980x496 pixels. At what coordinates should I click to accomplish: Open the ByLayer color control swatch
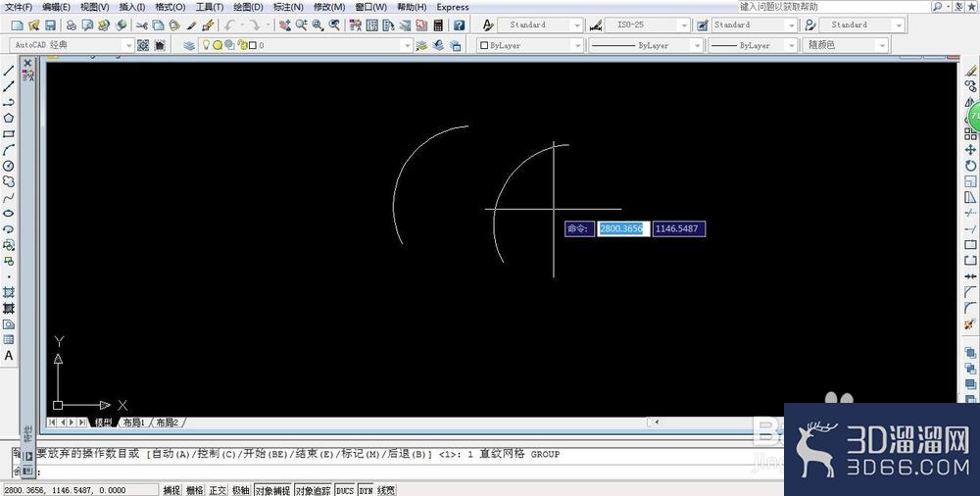click(x=530, y=46)
